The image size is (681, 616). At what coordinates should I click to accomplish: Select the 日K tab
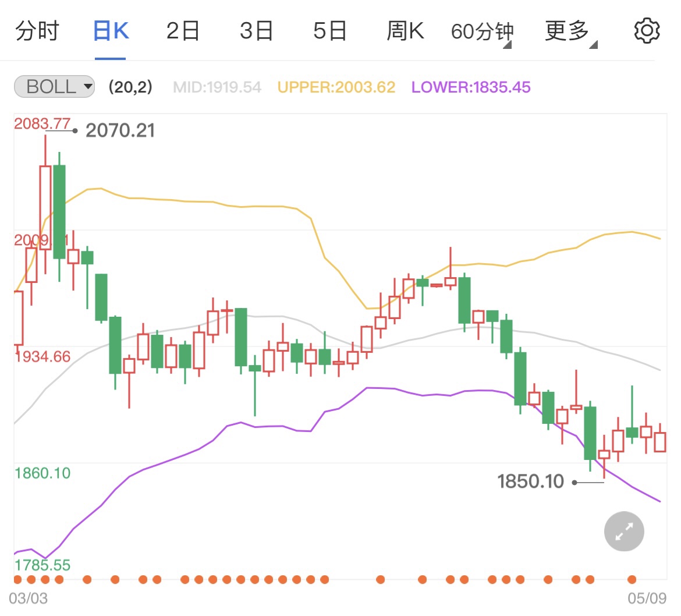click(x=111, y=31)
